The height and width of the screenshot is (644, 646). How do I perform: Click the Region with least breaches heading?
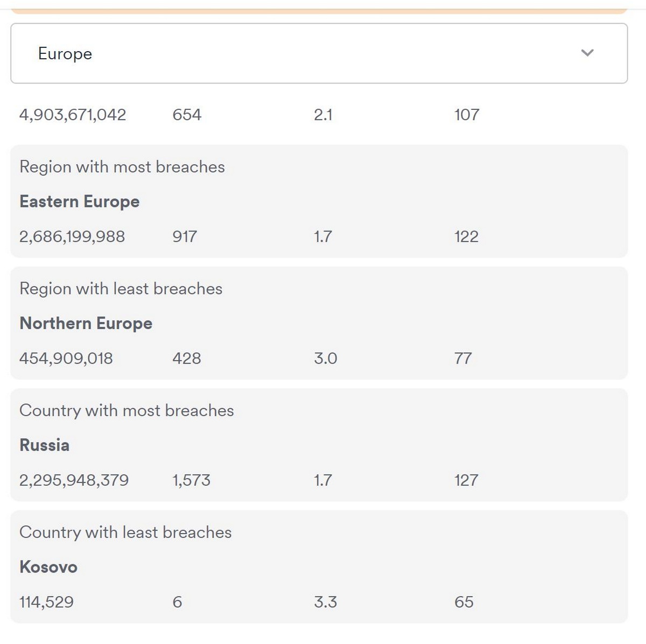121,289
